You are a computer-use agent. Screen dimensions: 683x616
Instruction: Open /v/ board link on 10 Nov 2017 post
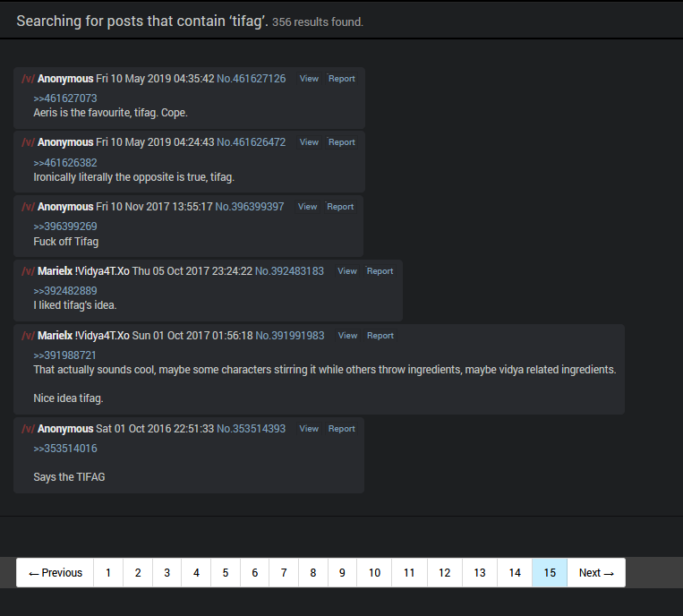coord(29,207)
